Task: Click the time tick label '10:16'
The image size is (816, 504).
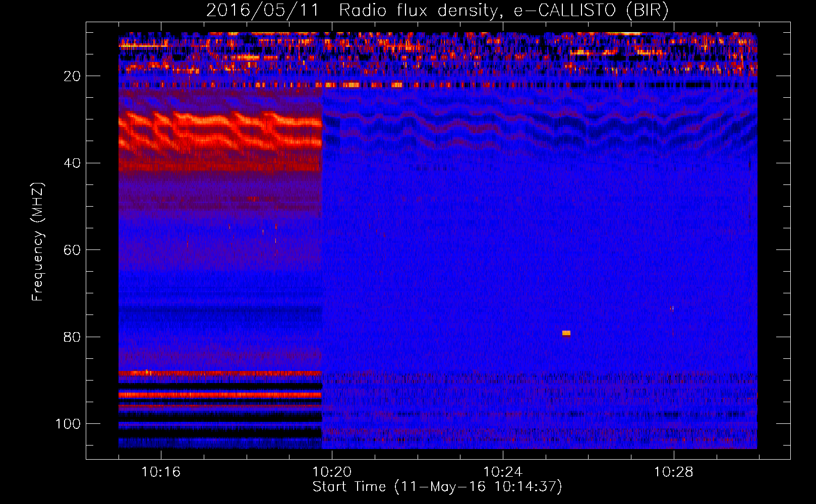Action: (x=161, y=472)
